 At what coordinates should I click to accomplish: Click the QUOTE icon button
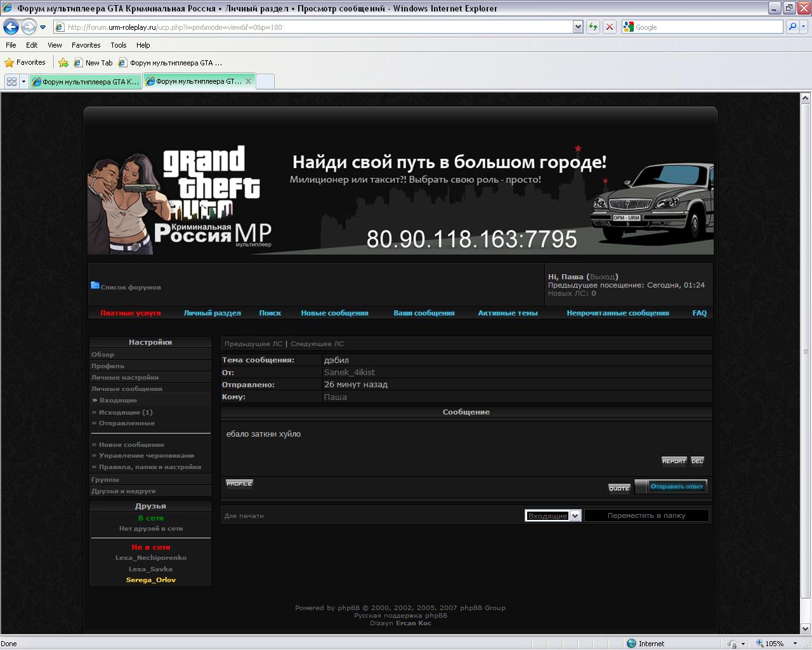coord(619,488)
